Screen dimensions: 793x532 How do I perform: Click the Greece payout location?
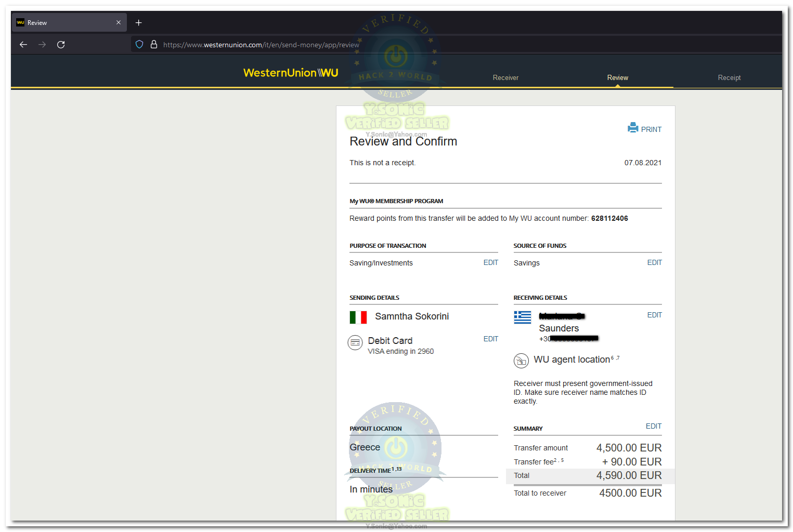click(x=365, y=448)
